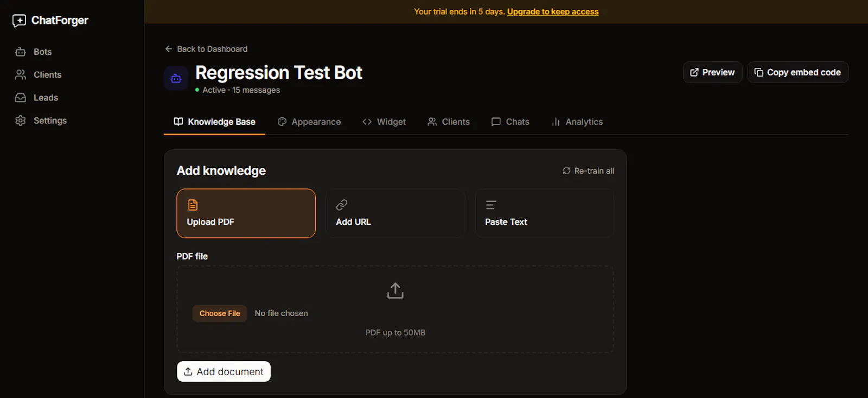Screen dimensions: 868x398
Task: Click the Leads inbox icon in sidebar
Action: (21, 98)
